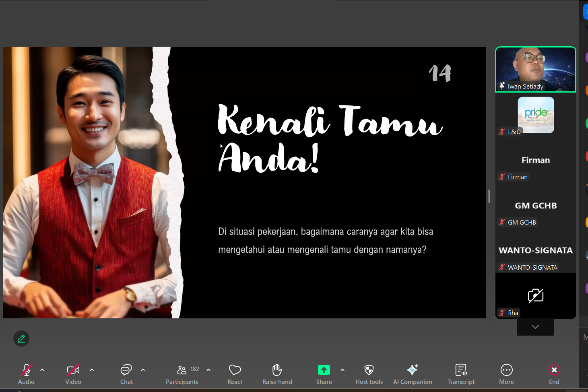588x392 pixels.
Task: Click the muted mic icon next to fiha
Action: pos(502,313)
